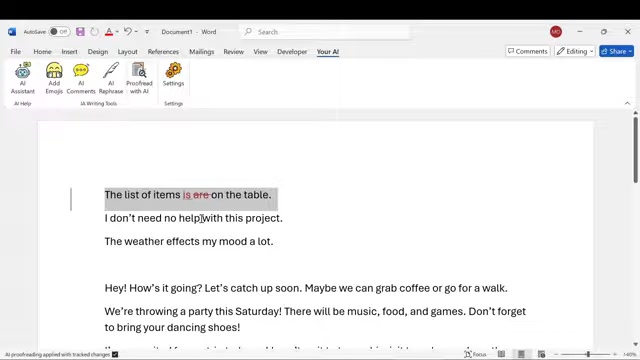640x360 pixels.
Task: Open the user account avatar
Action: [556, 31]
